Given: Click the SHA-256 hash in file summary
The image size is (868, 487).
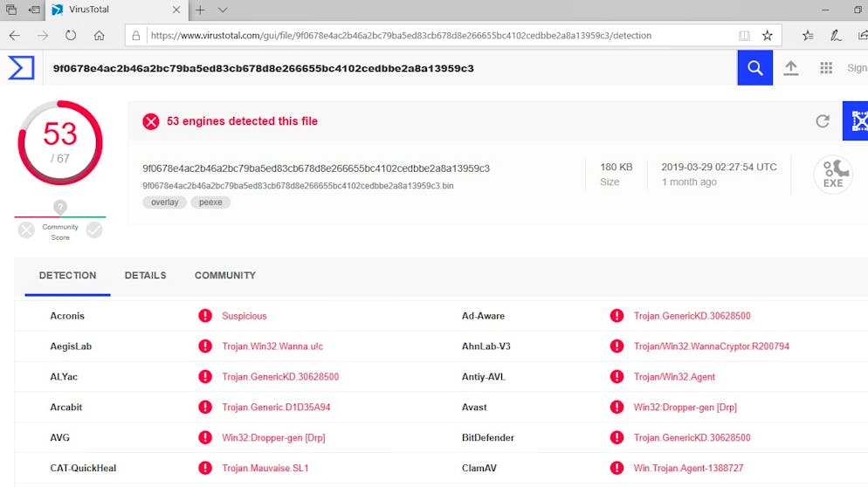Looking at the screenshot, I should tap(316, 168).
